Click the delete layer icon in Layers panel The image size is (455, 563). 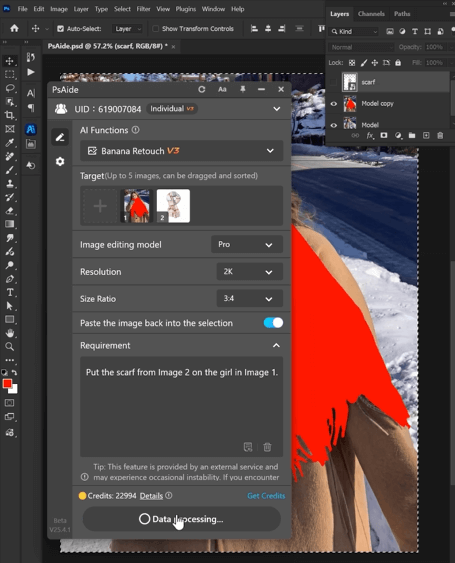tap(440, 135)
